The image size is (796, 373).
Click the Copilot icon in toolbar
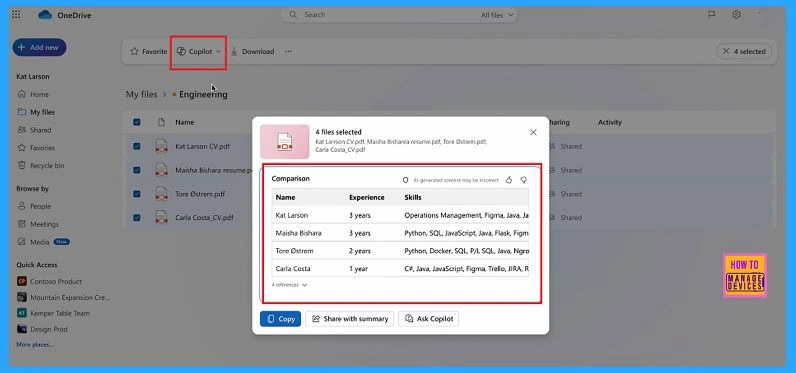click(x=181, y=51)
